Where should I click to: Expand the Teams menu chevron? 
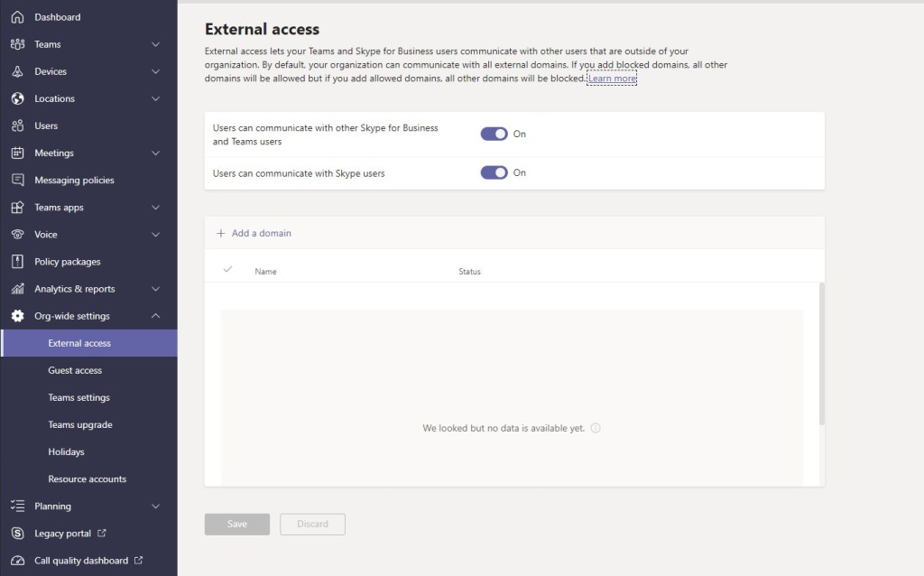coord(155,44)
